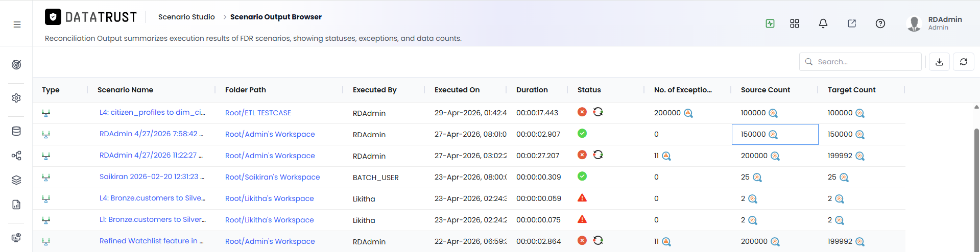
Task: Refresh the scenario output table
Action: [964, 62]
